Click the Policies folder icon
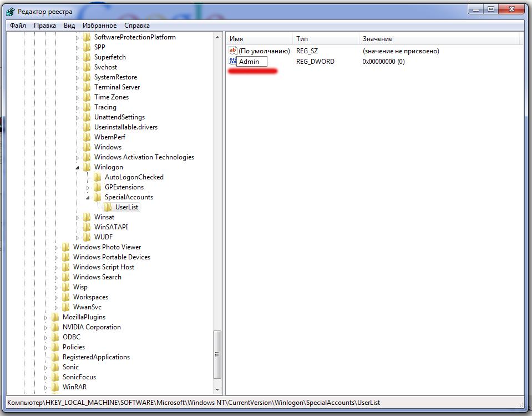This screenshot has width=532, height=416. pos(55,347)
